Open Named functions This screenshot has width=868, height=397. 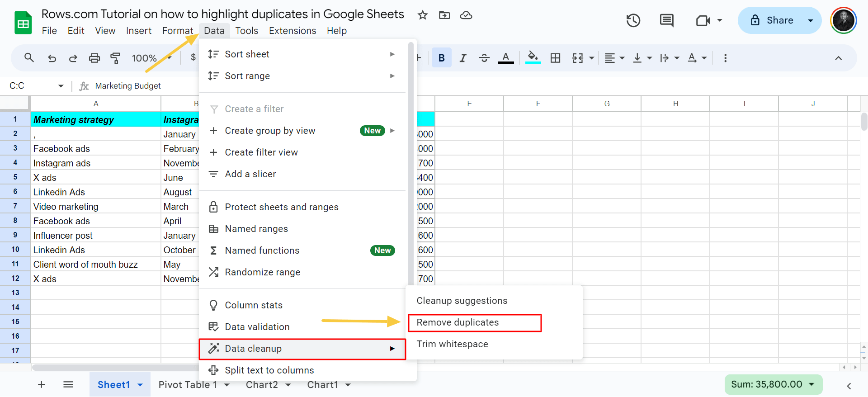click(302, 250)
